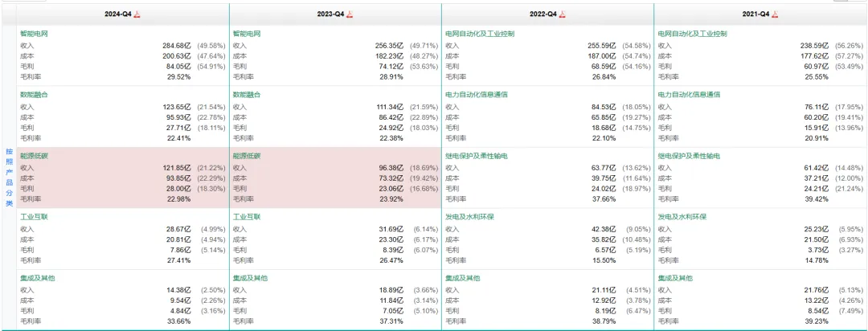This screenshot has width=868, height=331.
Task: Select 数能融合 in the 2024-Q4 column
Action: pos(35,95)
